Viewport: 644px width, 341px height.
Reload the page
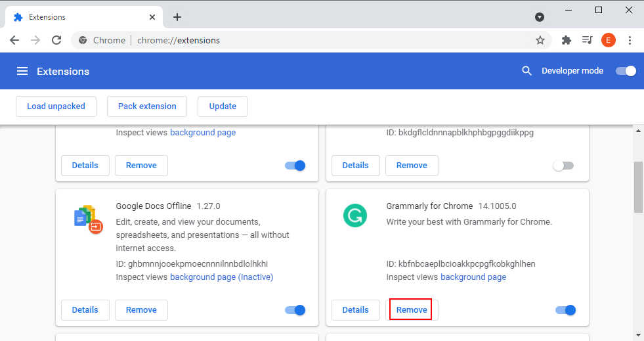(x=56, y=40)
